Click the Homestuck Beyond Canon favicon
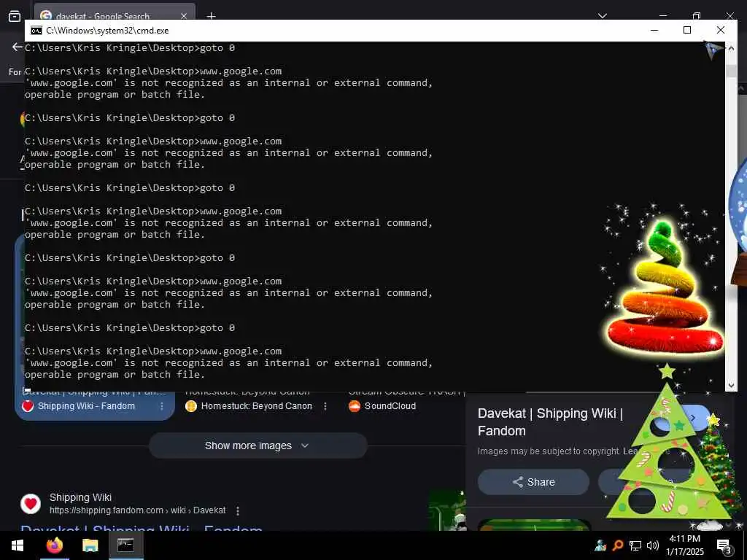 [x=191, y=406]
